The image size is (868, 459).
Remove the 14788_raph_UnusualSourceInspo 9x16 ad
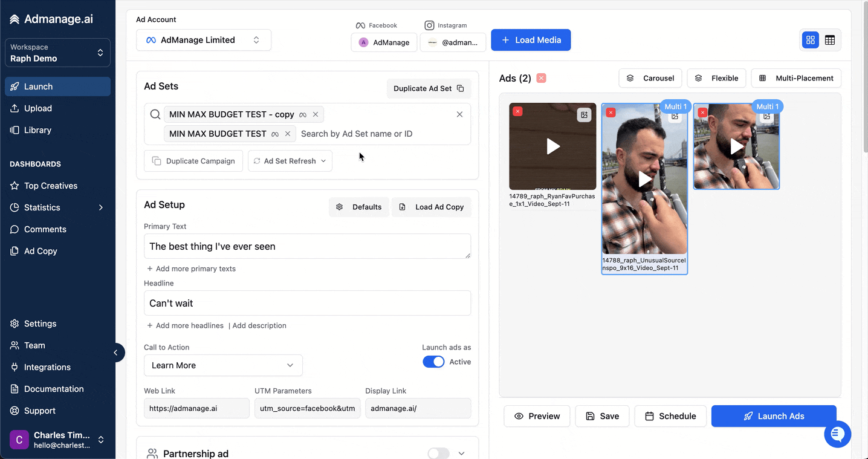[611, 112]
